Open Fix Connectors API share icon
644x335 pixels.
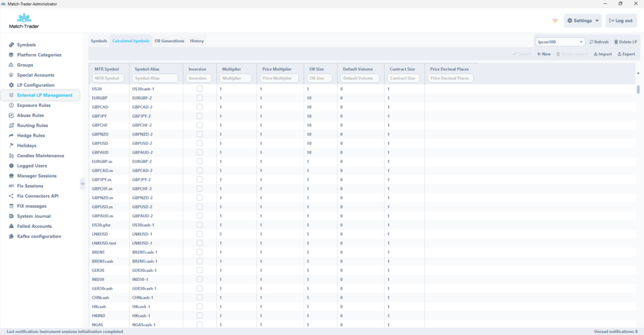coord(11,196)
